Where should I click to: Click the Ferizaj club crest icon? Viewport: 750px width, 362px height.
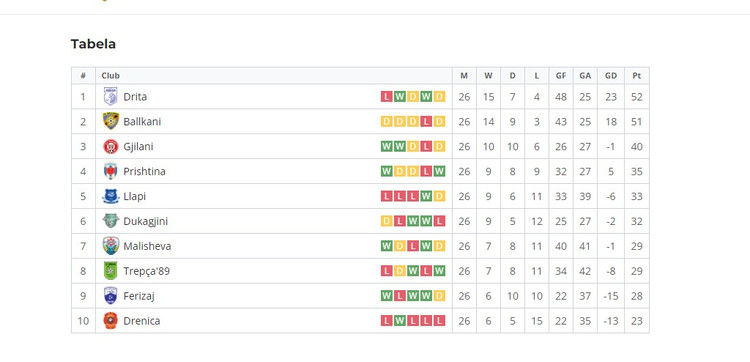(110, 296)
